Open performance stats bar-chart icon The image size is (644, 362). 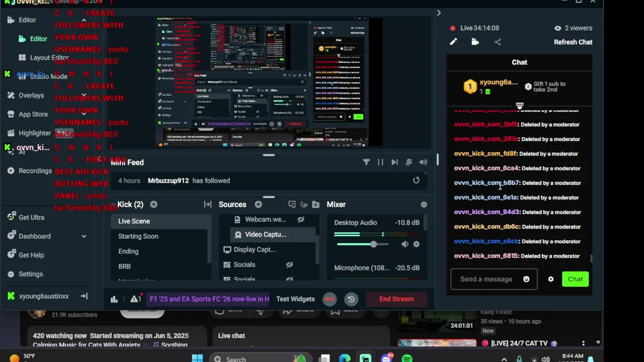coord(114,299)
